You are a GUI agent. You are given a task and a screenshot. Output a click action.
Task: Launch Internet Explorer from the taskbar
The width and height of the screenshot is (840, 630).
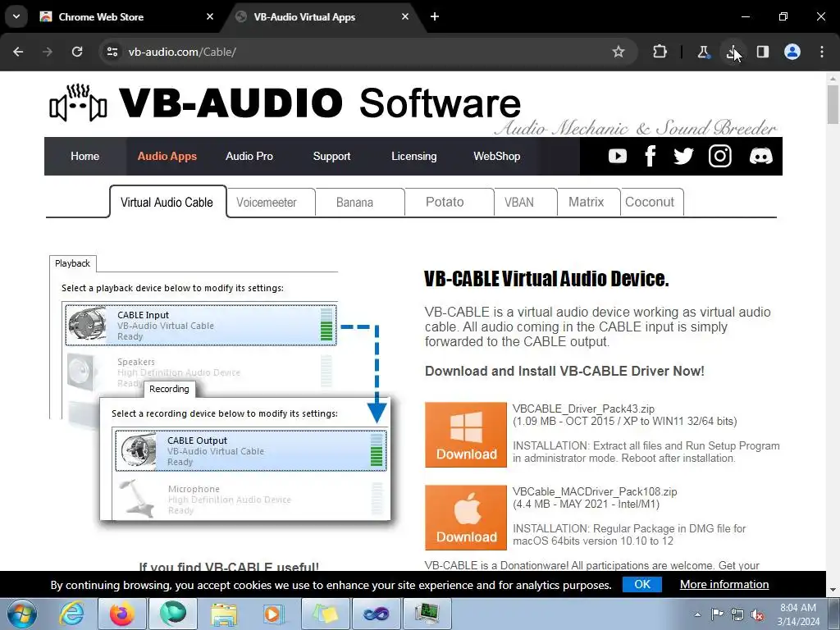(x=71, y=614)
